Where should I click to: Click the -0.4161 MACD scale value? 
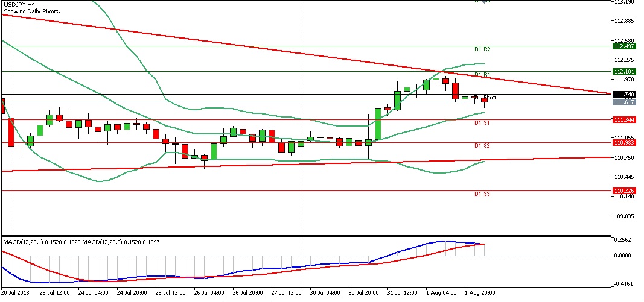[x=622, y=284]
